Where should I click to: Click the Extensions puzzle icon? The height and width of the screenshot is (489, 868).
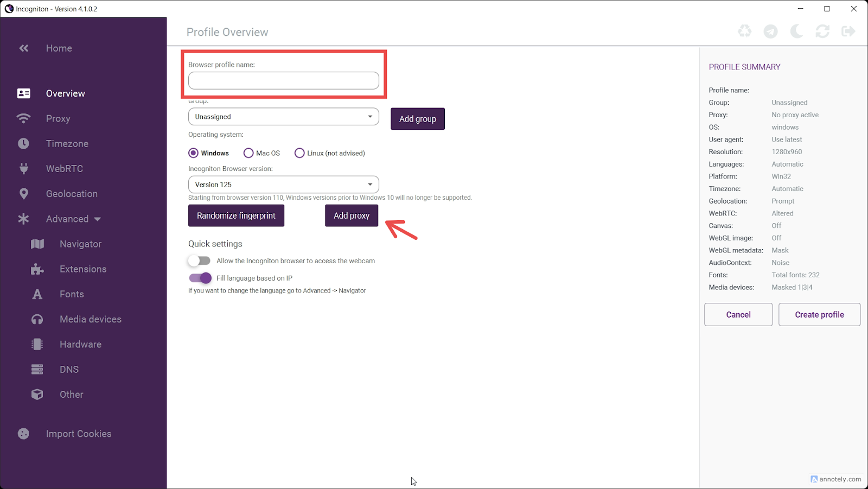point(37,269)
